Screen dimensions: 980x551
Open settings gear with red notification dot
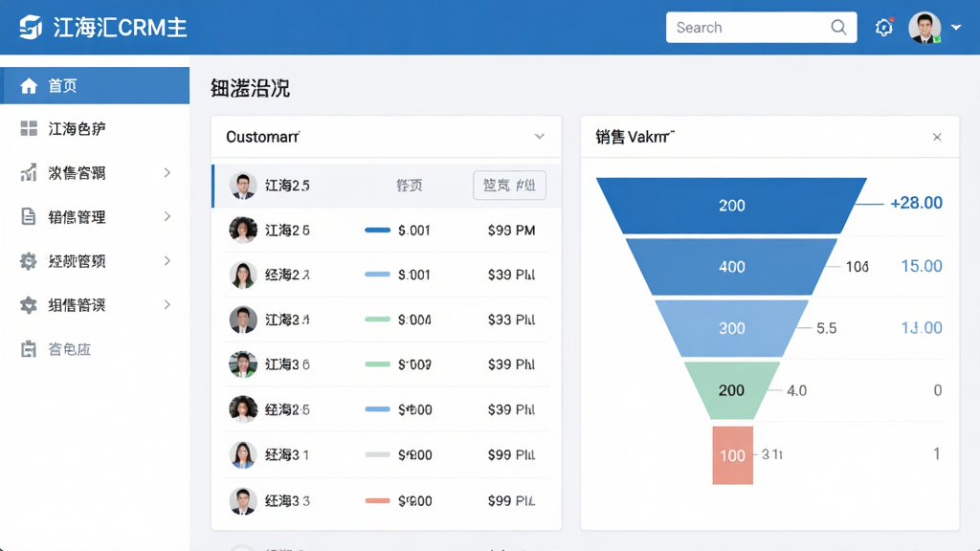tap(883, 27)
